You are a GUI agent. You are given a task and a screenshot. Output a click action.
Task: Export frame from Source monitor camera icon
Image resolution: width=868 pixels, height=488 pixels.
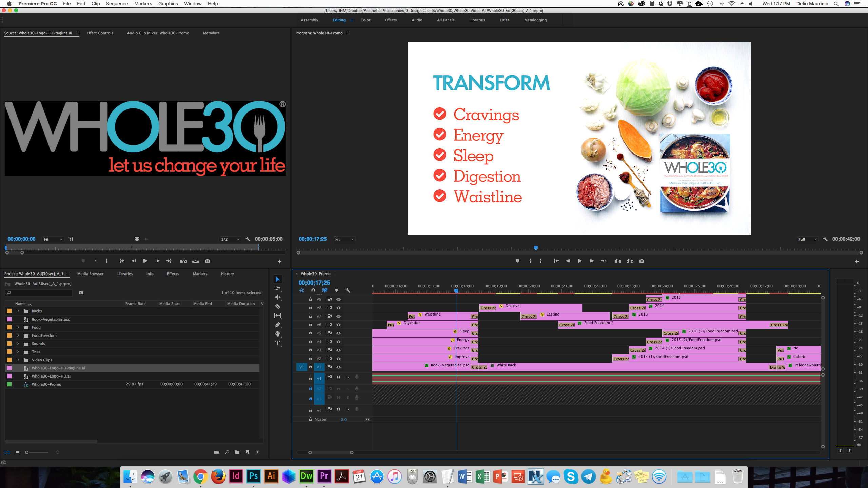coord(208,261)
